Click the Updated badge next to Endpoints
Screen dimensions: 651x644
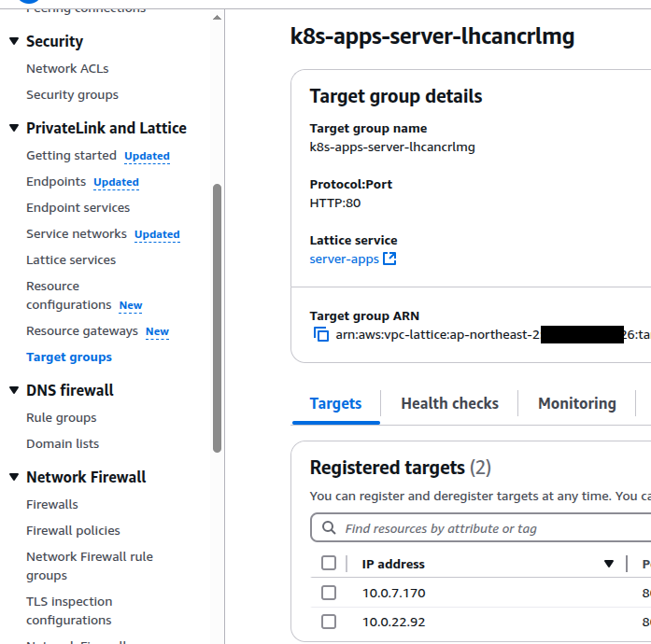click(116, 182)
